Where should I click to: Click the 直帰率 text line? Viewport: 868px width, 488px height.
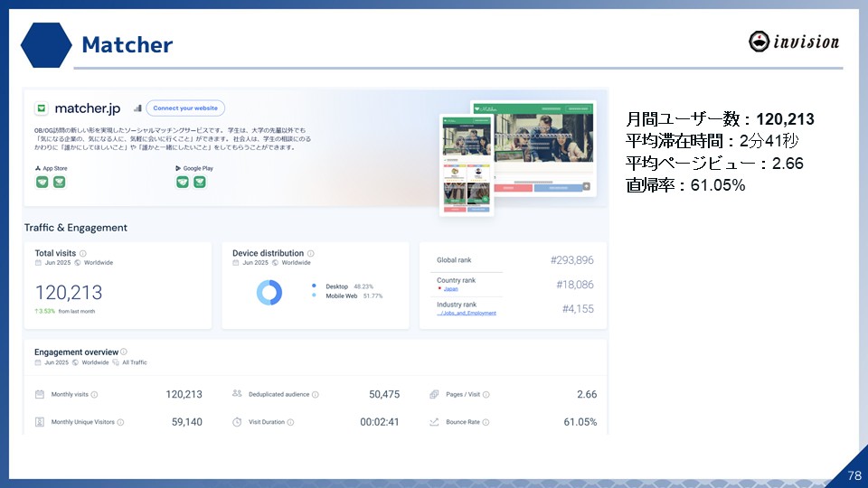pos(685,184)
